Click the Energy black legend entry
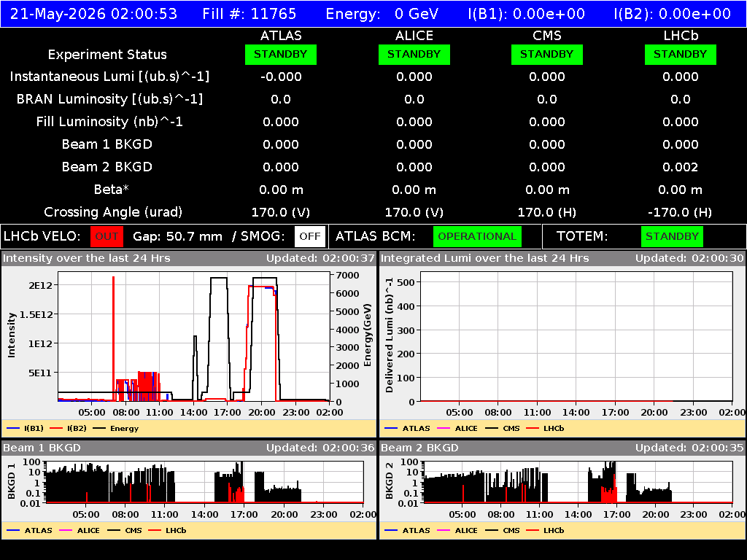Viewport: 747px width, 560px height. point(116,429)
